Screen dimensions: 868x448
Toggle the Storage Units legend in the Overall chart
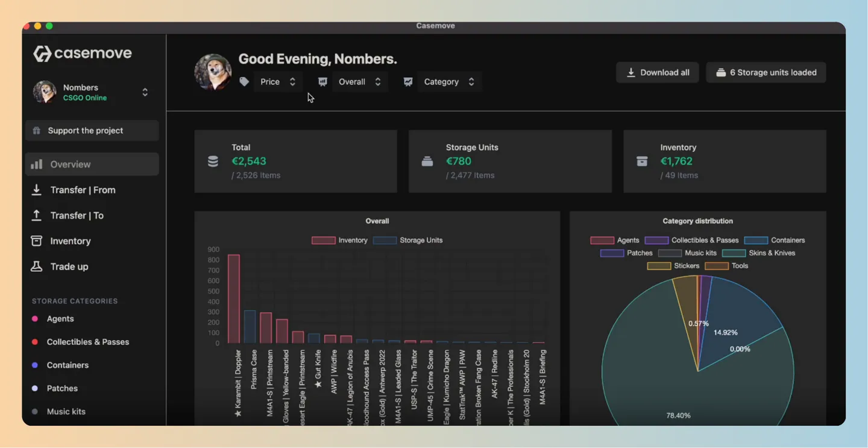point(407,240)
